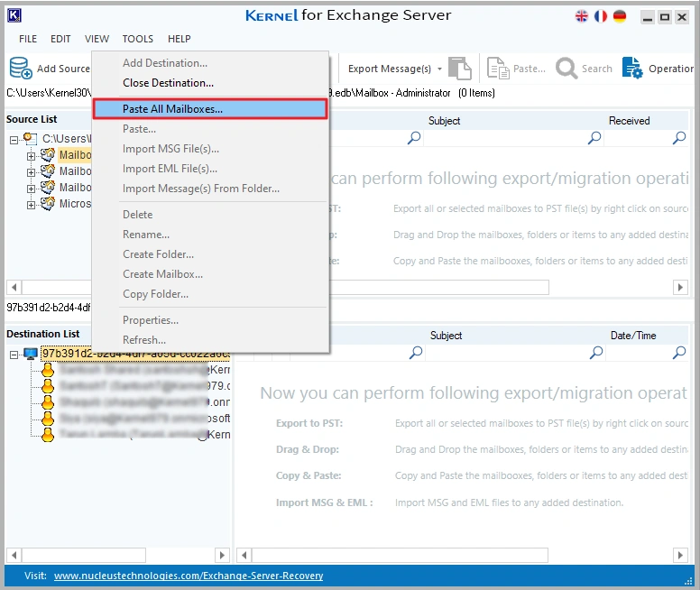Click the Add Source database icon
Viewport: 700px width, 590px height.
[21, 68]
